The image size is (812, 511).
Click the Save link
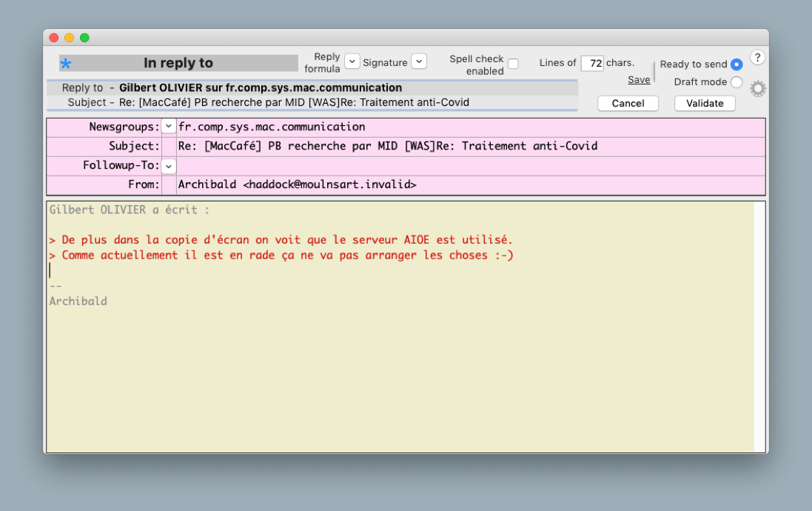point(639,80)
